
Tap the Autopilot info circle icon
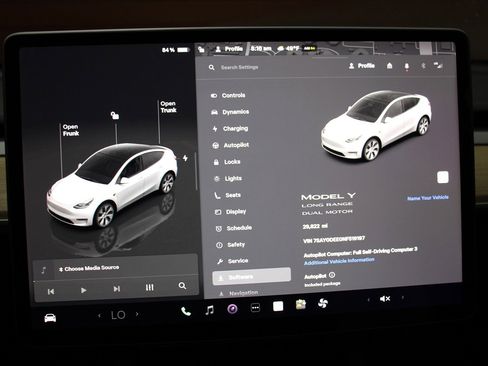point(332,275)
